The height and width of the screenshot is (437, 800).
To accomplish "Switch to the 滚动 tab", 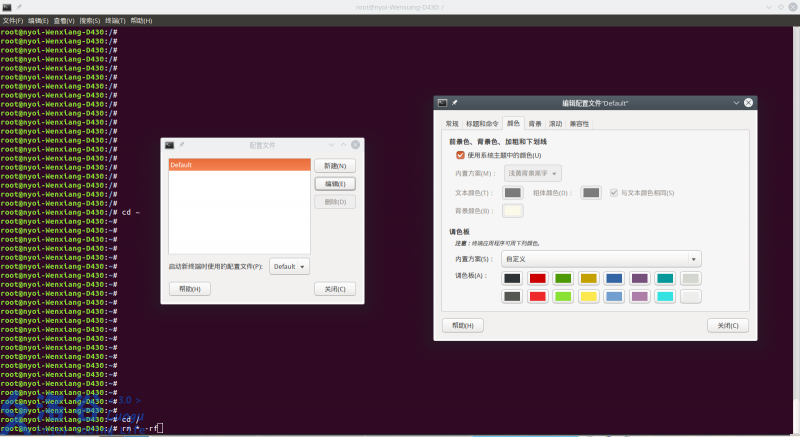I will point(555,124).
